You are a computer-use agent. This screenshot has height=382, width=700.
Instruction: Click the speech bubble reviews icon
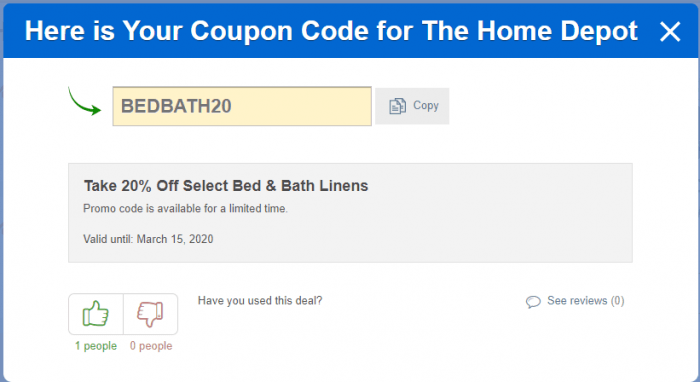click(533, 302)
